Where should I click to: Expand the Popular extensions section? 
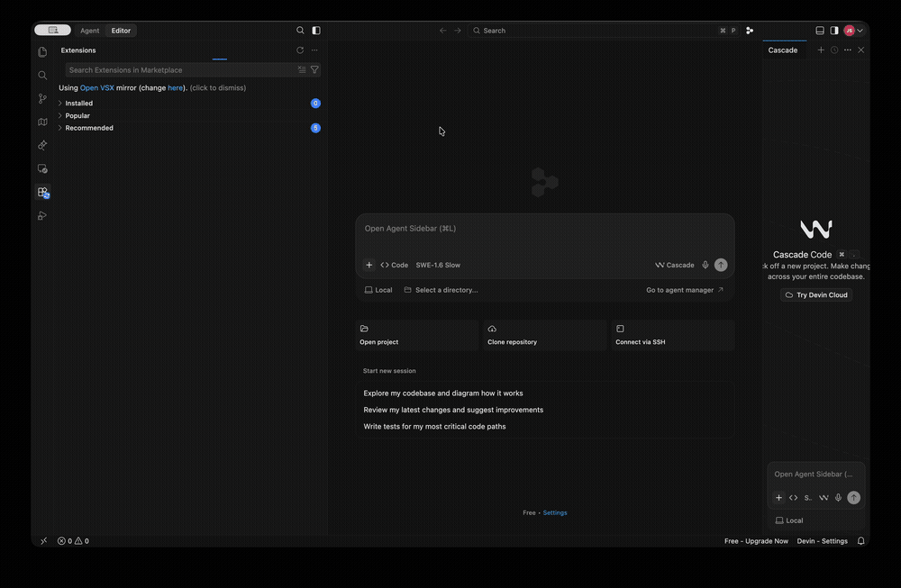(x=189, y=115)
